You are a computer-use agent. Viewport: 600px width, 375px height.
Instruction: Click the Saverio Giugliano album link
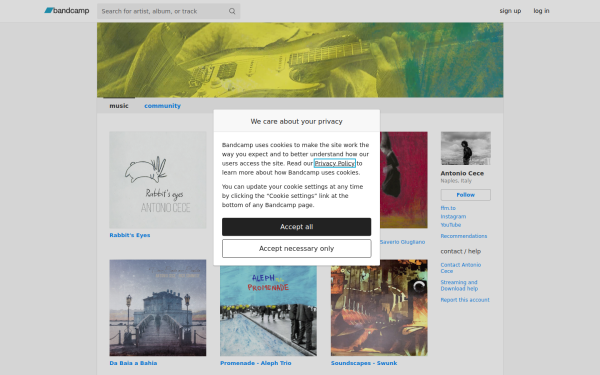point(402,242)
